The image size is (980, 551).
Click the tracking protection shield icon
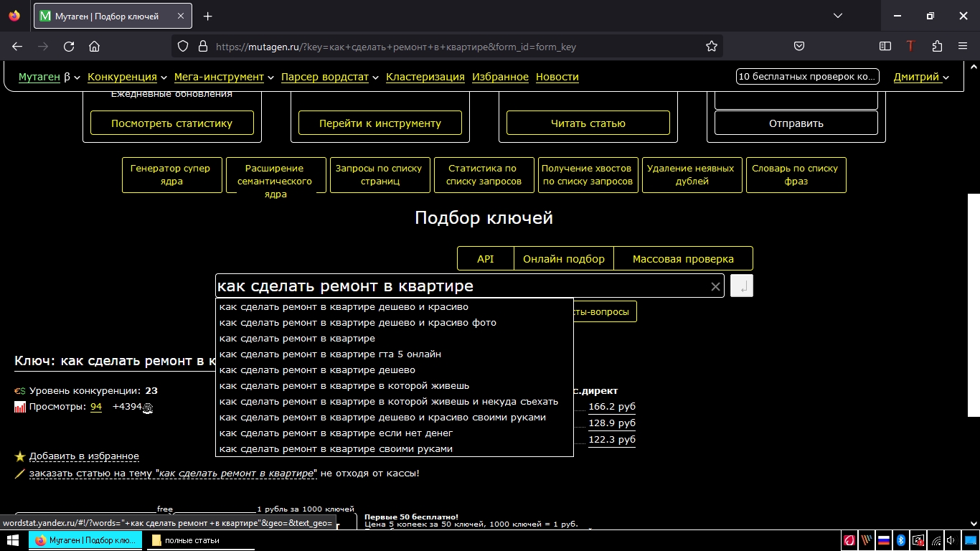(x=183, y=47)
